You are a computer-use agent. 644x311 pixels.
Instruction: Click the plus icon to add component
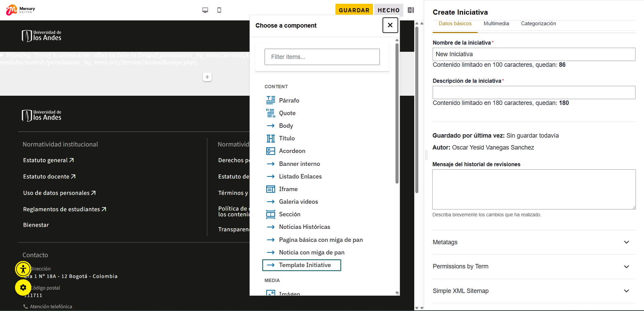coord(207,77)
